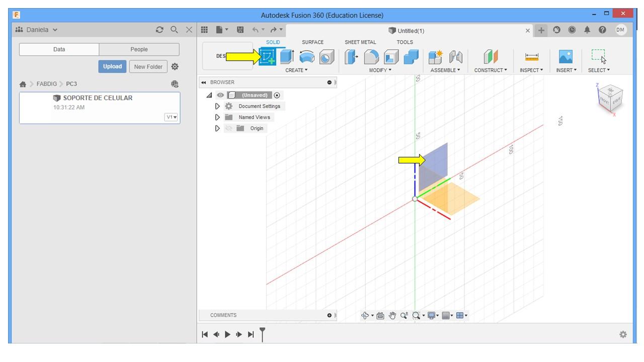644x362 pixels.
Task: Open the SOPORTE DE CELULAR file
Action: pos(100,108)
